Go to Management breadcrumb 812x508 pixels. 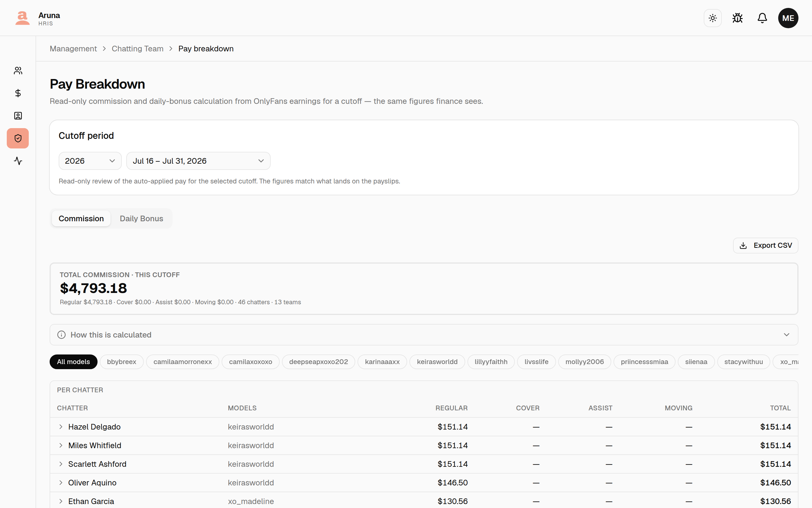click(x=73, y=49)
